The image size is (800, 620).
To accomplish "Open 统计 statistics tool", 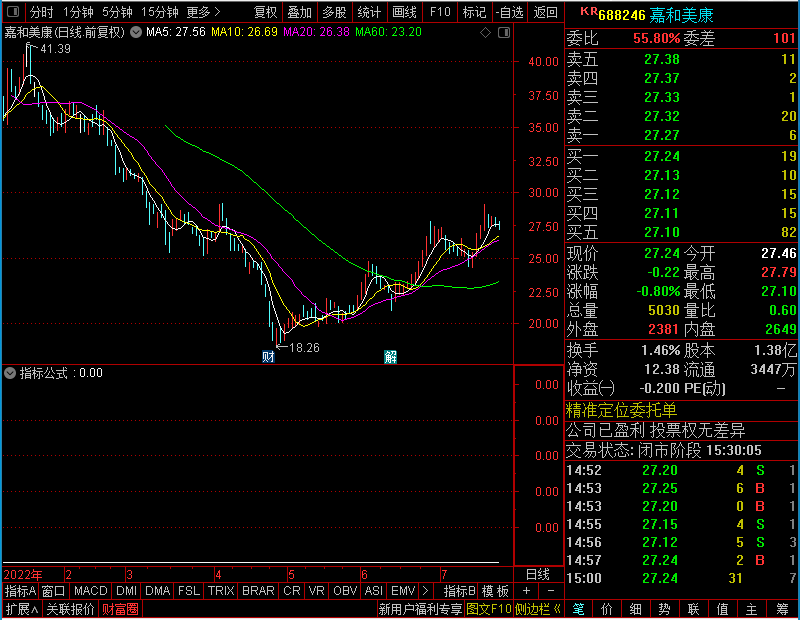I will (x=369, y=12).
